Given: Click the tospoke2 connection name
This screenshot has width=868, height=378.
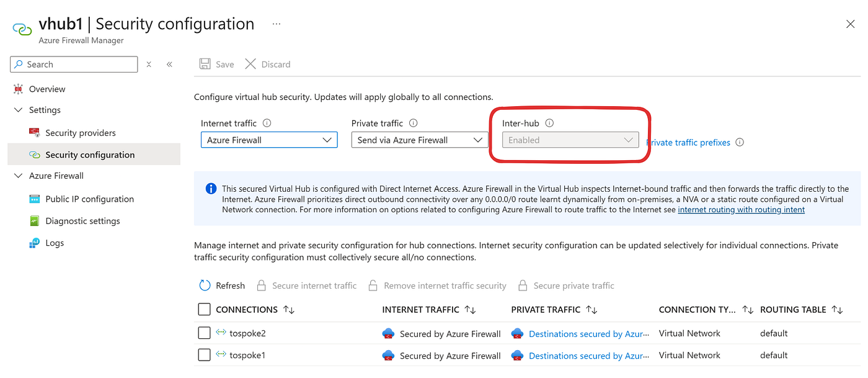Looking at the screenshot, I should click(247, 333).
